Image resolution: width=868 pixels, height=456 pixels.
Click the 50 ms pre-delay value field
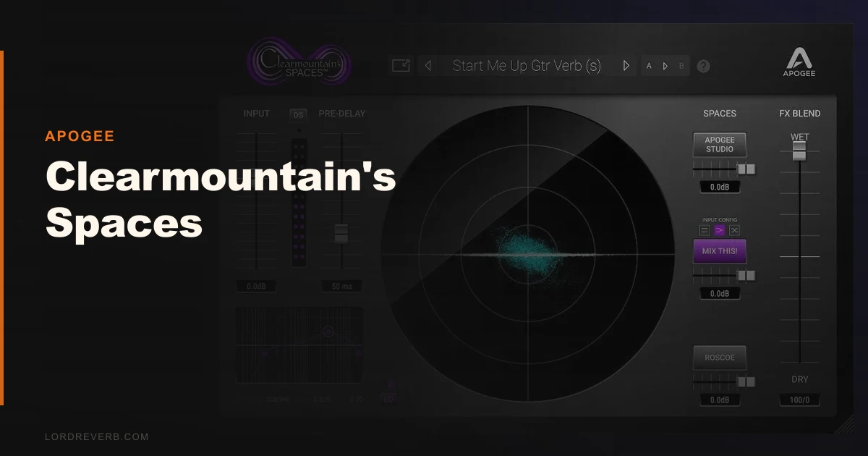click(x=341, y=287)
